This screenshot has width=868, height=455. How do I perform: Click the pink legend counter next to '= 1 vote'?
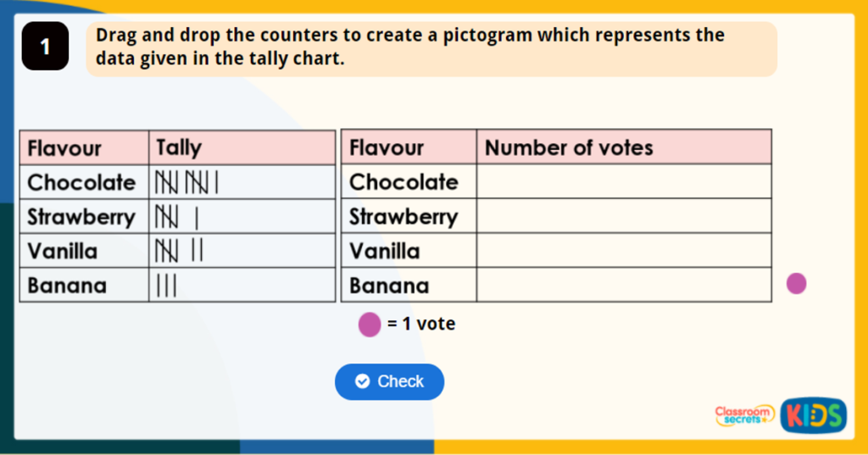point(370,325)
